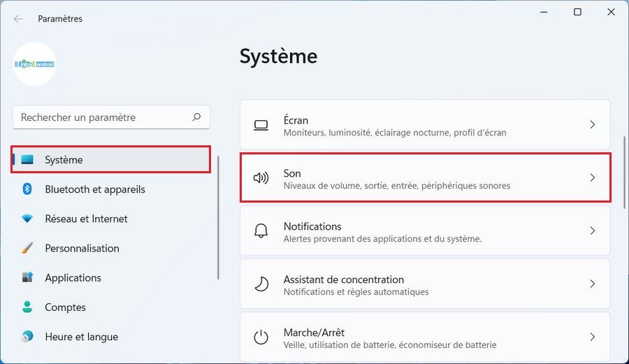Click the Wi-Fi network icon

coord(27,219)
